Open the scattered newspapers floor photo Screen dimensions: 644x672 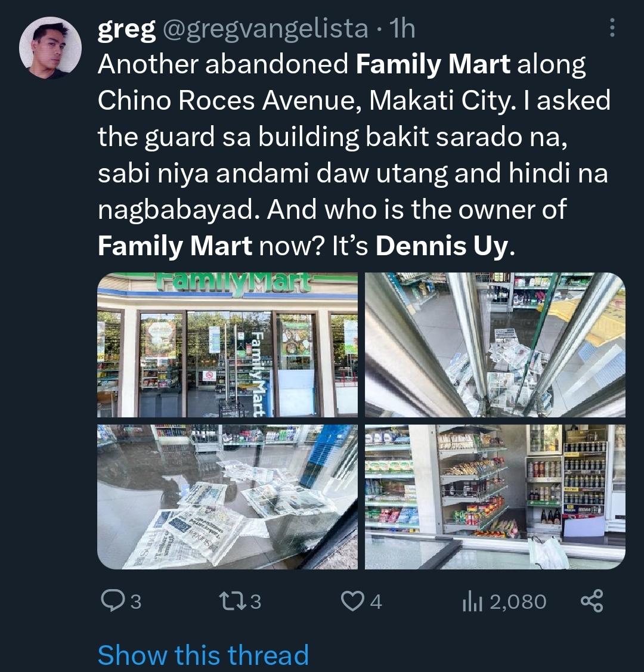tap(228, 497)
